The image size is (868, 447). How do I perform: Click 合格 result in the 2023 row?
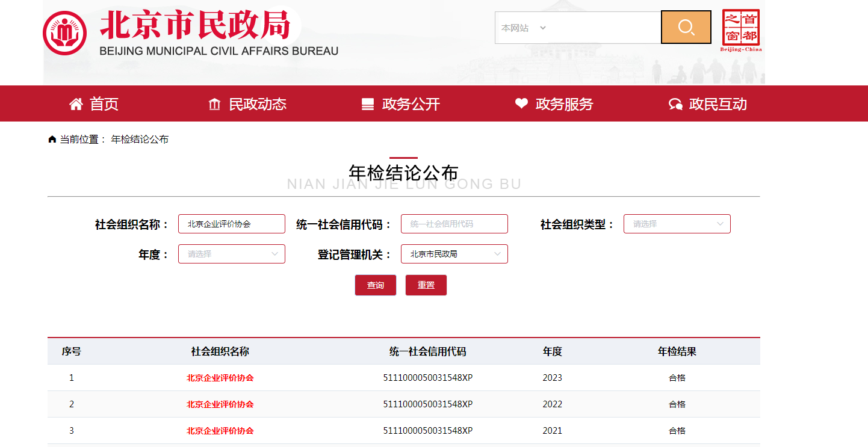coord(677,378)
